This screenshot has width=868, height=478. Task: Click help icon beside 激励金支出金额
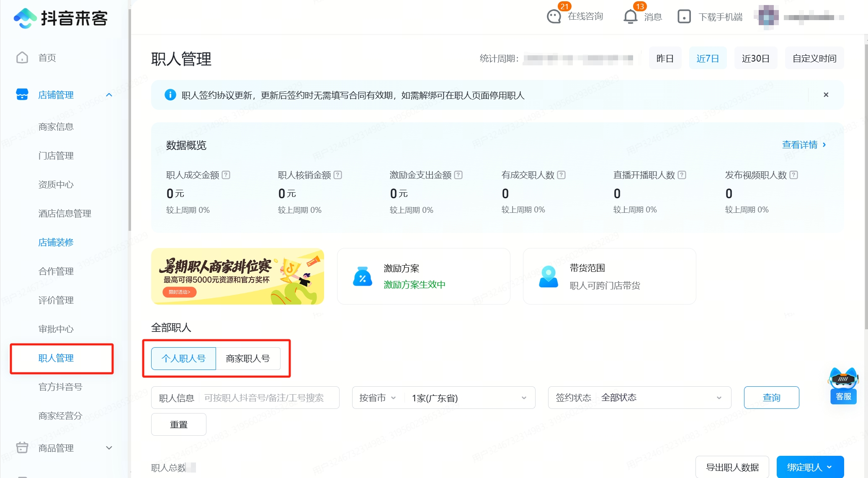click(x=458, y=175)
